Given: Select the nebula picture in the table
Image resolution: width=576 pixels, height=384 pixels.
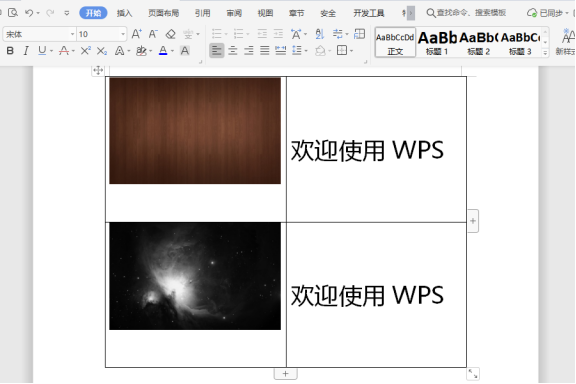Looking at the screenshot, I should 195,276.
